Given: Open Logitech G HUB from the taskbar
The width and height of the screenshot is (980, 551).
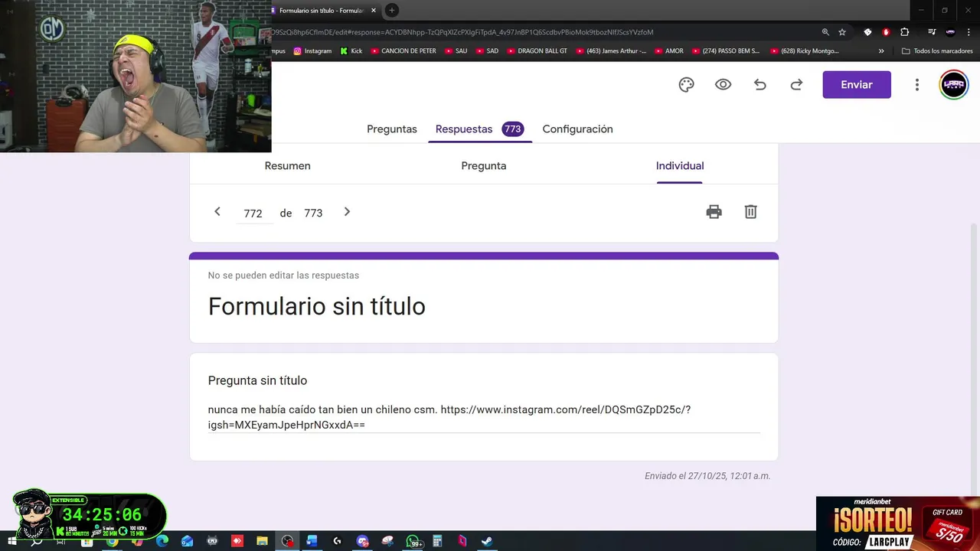Looking at the screenshot, I should pyautogui.click(x=337, y=541).
